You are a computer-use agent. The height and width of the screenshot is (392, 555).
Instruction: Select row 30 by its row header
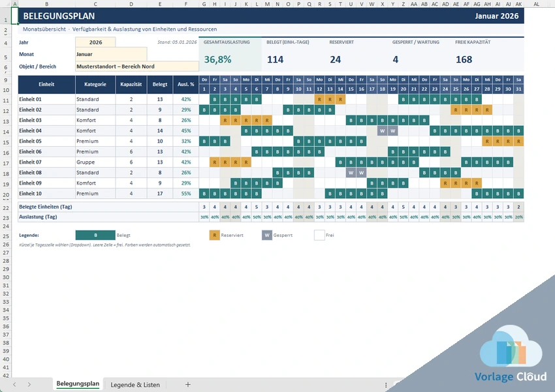pos(6,277)
